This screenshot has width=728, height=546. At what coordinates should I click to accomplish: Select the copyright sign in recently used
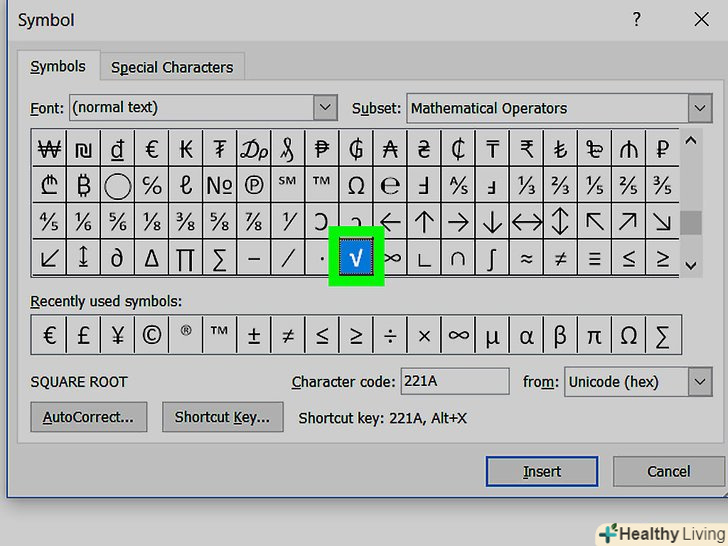[151, 335]
